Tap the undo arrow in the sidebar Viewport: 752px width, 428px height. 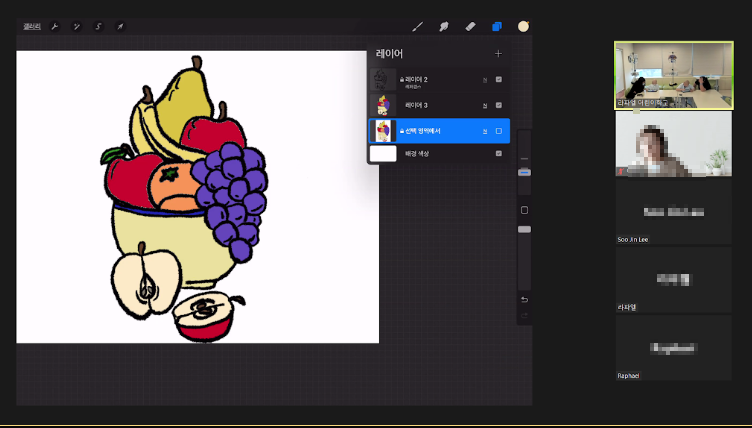(524, 299)
